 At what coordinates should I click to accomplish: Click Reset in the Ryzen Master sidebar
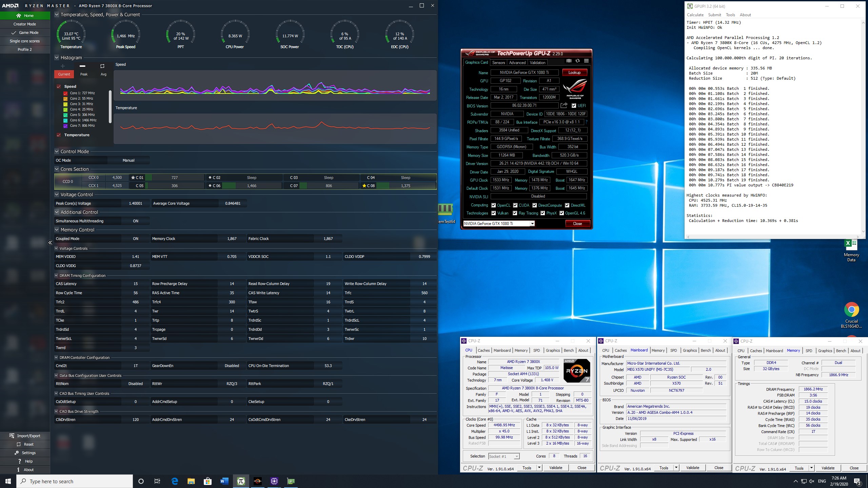point(25,444)
